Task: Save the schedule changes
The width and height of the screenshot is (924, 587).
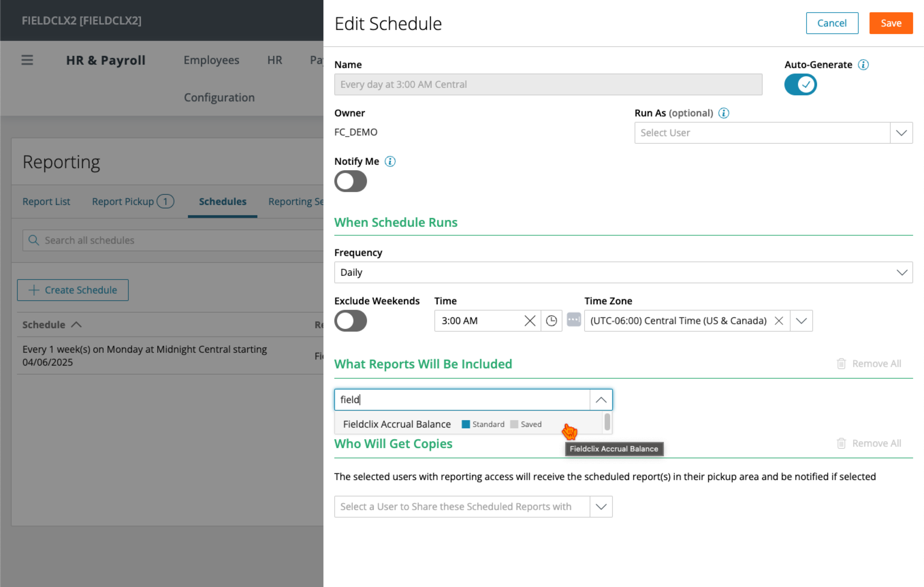Action: point(891,23)
